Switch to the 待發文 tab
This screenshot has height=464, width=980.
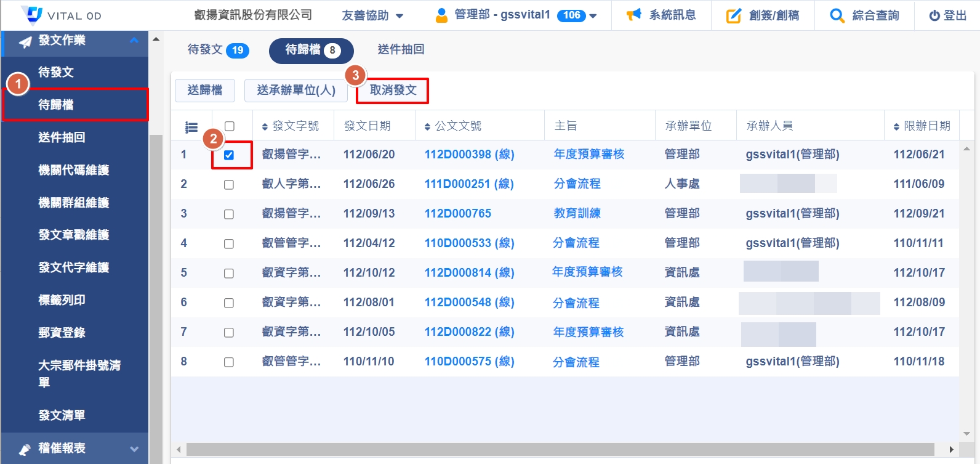point(218,50)
